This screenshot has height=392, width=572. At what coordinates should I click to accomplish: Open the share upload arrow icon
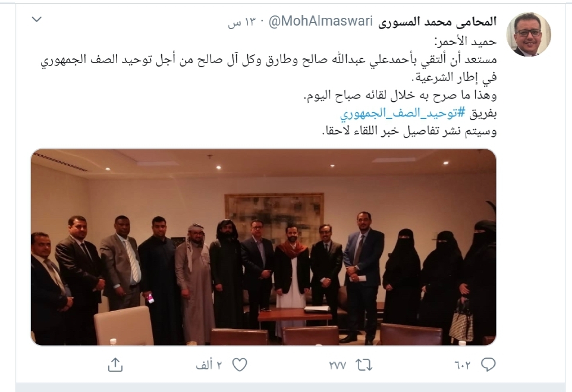coord(115,365)
